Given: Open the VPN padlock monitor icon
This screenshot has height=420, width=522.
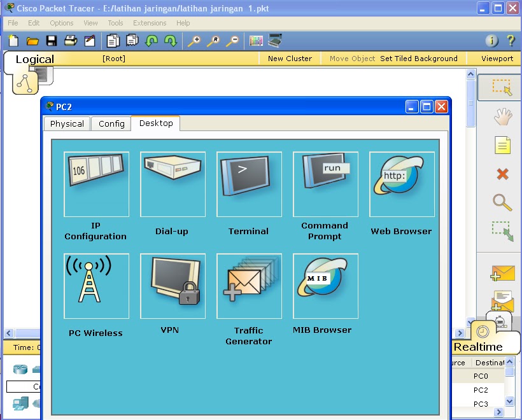Looking at the screenshot, I should (173, 286).
